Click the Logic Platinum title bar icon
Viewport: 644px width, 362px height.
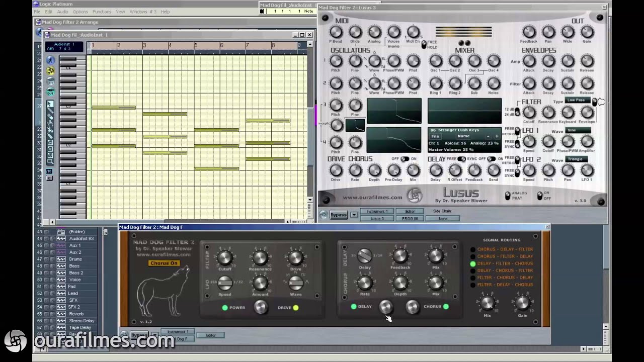(36, 4)
